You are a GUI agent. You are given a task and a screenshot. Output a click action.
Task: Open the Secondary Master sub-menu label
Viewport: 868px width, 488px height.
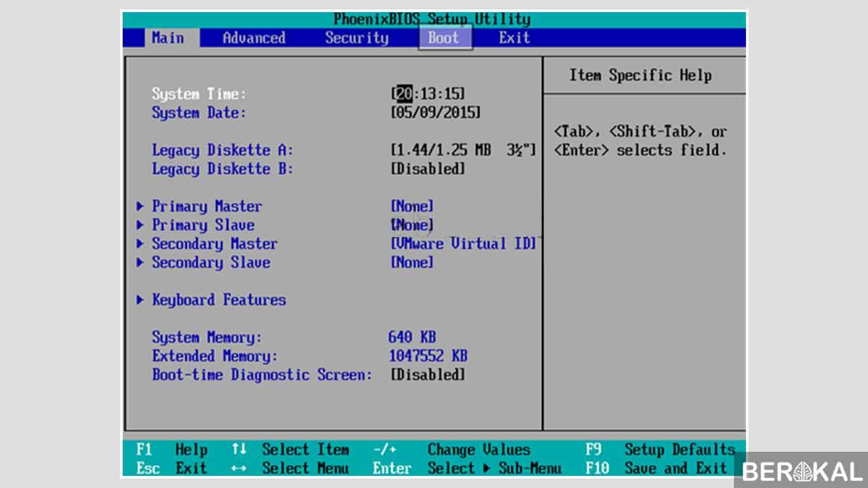214,244
